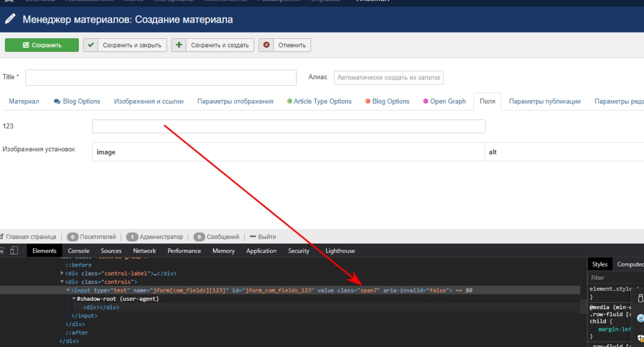Select the active Поля tab
Image resolution: width=644 pixels, height=347 pixels.
click(488, 101)
